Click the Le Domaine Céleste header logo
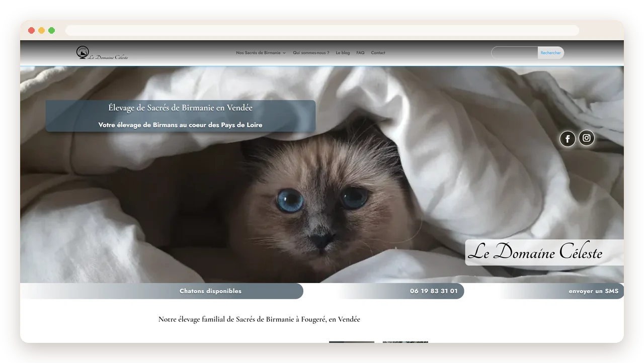644x363 pixels. click(103, 53)
